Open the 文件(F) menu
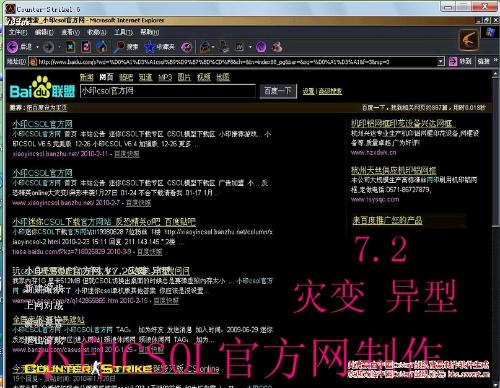The width and height of the screenshot is (500, 388). pyautogui.click(x=18, y=32)
